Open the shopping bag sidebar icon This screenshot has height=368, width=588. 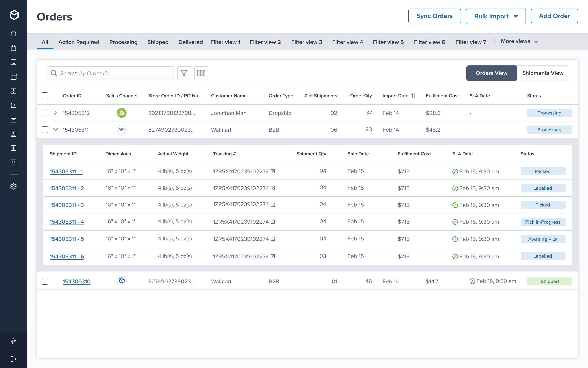[14, 48]
